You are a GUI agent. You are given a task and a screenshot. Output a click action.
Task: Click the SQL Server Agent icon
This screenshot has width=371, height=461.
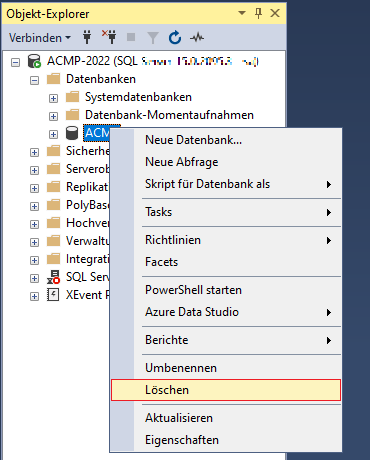click(53, 277)
